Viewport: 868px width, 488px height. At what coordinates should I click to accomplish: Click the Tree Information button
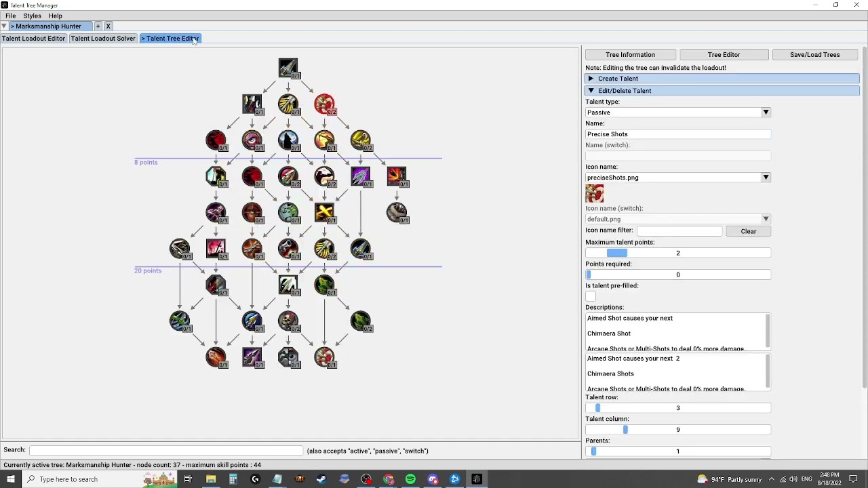(630, 55)
